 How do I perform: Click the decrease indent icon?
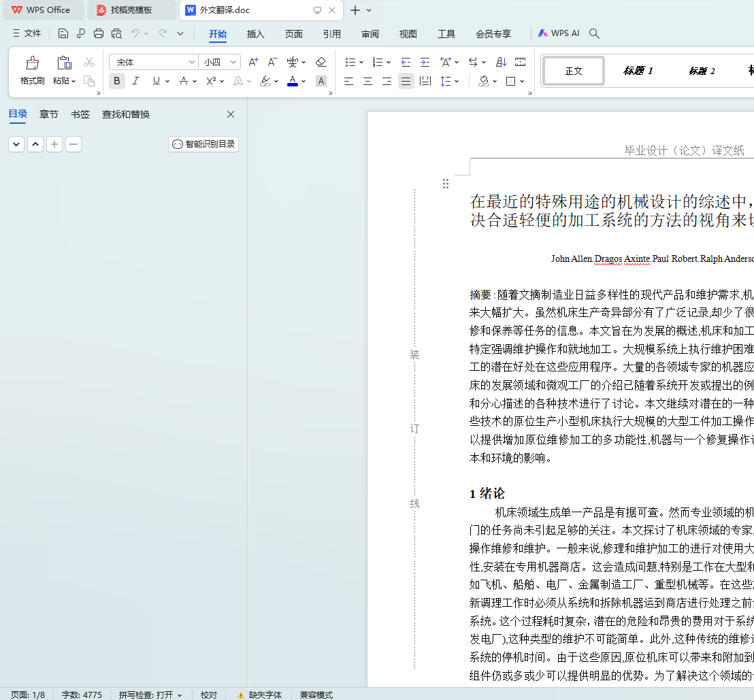click(406, 62)
